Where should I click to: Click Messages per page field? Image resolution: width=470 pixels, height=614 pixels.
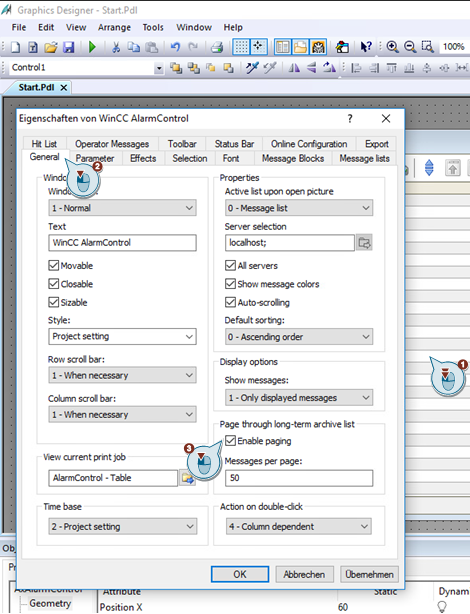(299, 478)
